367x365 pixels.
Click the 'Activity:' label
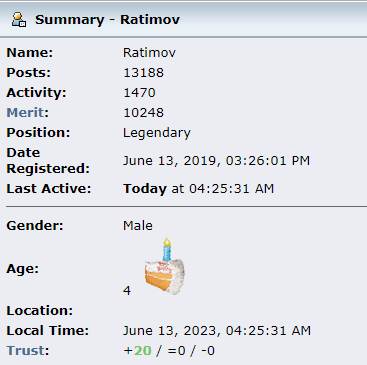click(x=36, y=93)
